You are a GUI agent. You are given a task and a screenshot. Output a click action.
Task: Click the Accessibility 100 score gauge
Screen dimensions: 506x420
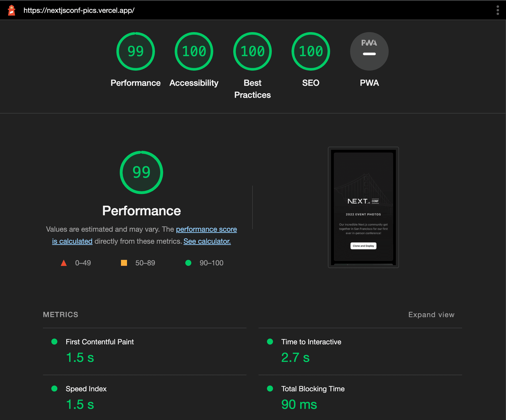click(x=194, y=51)
